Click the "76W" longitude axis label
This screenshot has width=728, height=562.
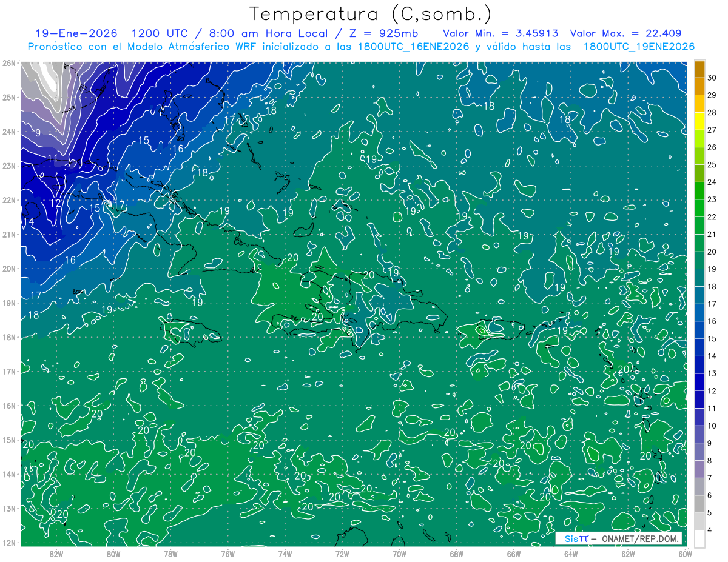[227, 554]
